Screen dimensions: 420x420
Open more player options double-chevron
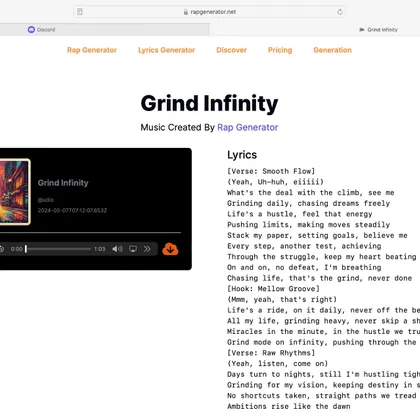(x=147, y=249)
